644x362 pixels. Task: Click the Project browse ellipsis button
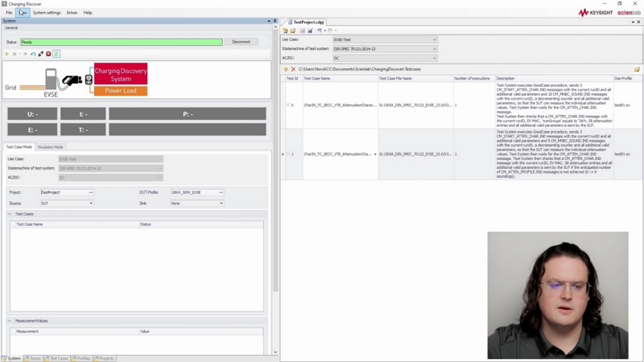click(91, 192)
